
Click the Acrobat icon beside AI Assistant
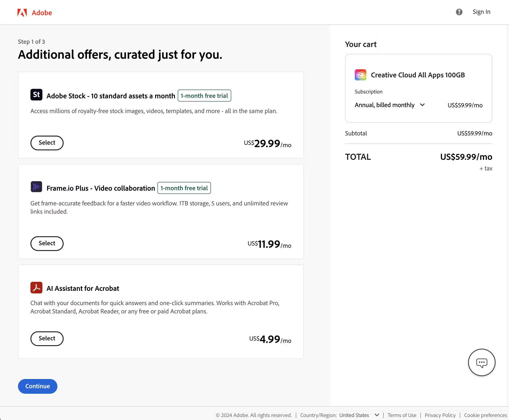(x=36, y=287)
